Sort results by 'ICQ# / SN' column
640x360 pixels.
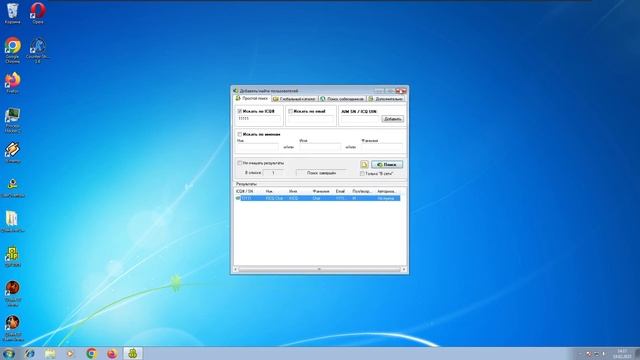coord(249,191)
